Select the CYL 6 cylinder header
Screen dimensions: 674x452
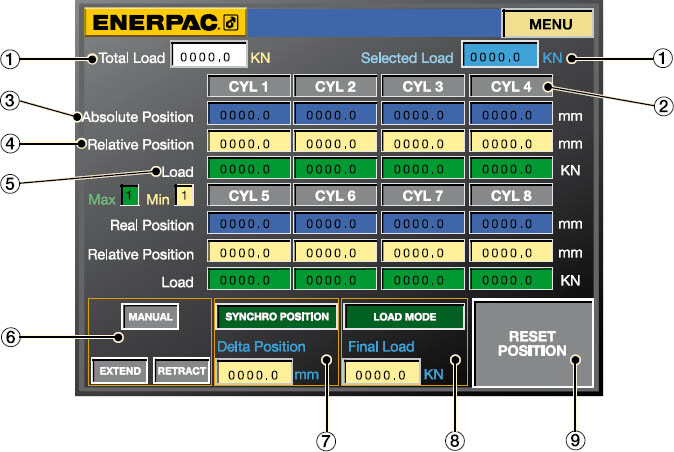click(336, 197)
